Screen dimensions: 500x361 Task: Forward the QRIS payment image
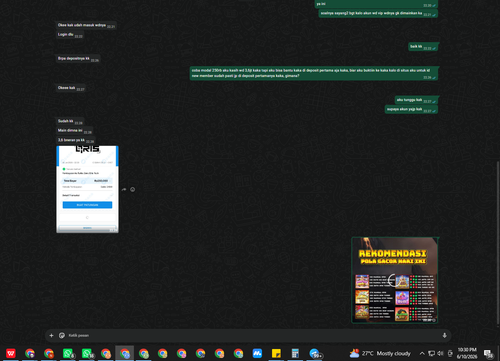point(124,189)
